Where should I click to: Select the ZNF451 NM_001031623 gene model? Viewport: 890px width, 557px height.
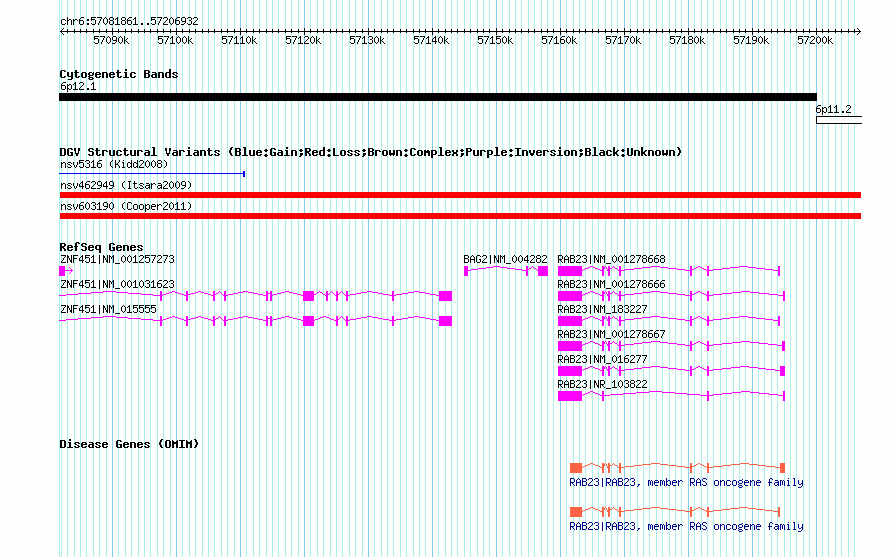click(x=255, y=296)
